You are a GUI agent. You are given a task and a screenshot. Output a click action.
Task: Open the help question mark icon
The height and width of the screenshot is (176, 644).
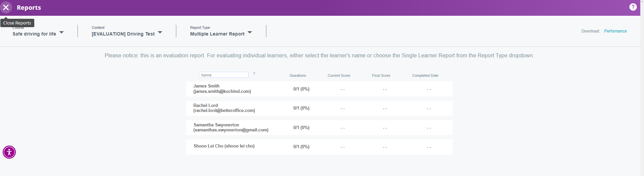coord(633,7)
